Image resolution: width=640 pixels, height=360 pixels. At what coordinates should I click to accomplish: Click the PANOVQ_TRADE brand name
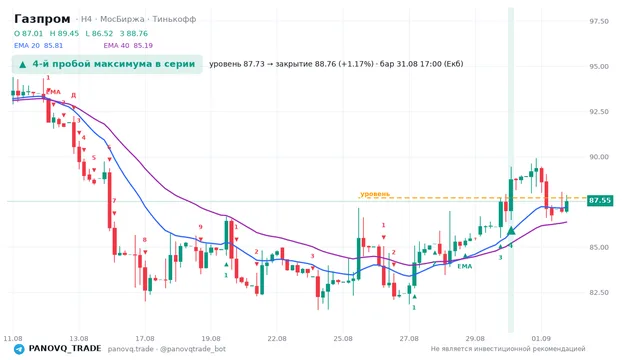point(65,349)
